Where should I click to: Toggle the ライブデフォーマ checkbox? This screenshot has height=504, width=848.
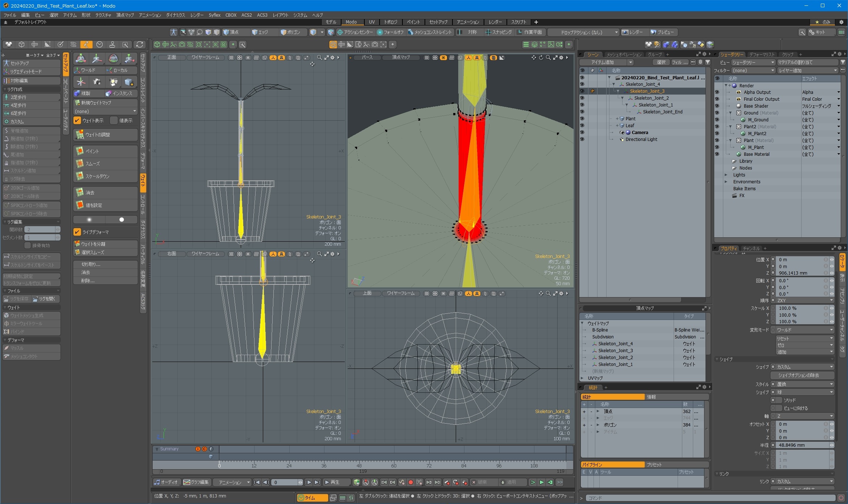click(x=77, y=232)
